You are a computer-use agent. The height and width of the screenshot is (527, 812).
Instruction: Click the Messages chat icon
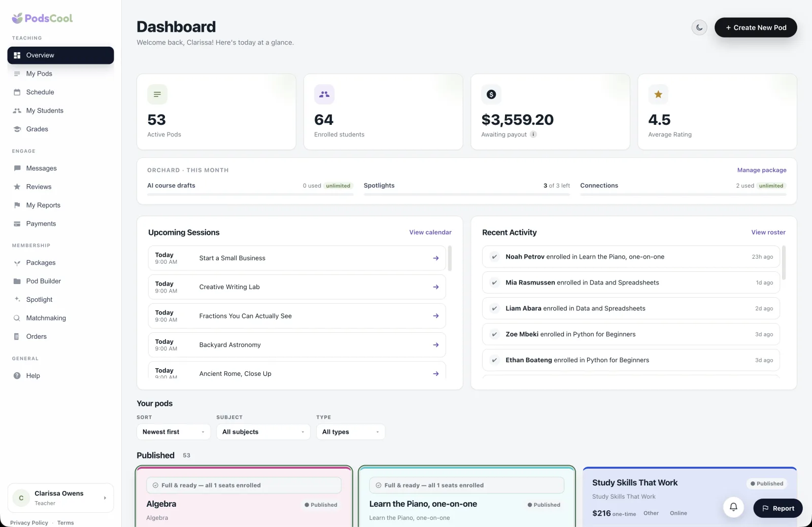pos(17,168)
